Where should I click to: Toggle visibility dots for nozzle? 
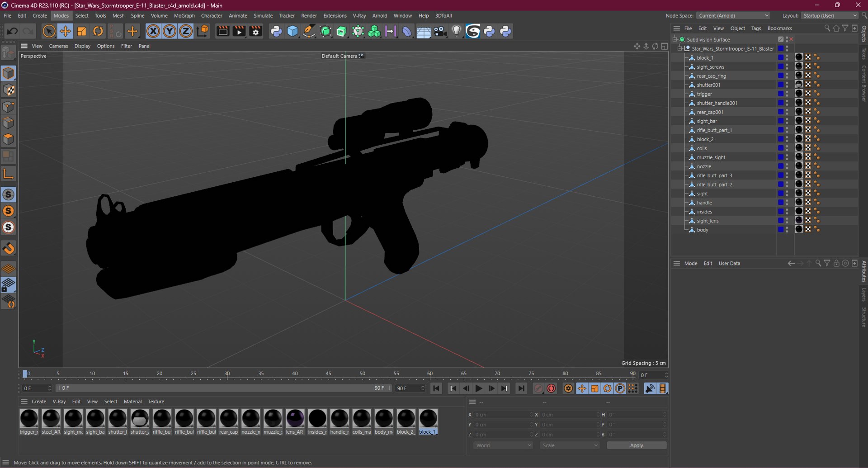tap(787, 166)
